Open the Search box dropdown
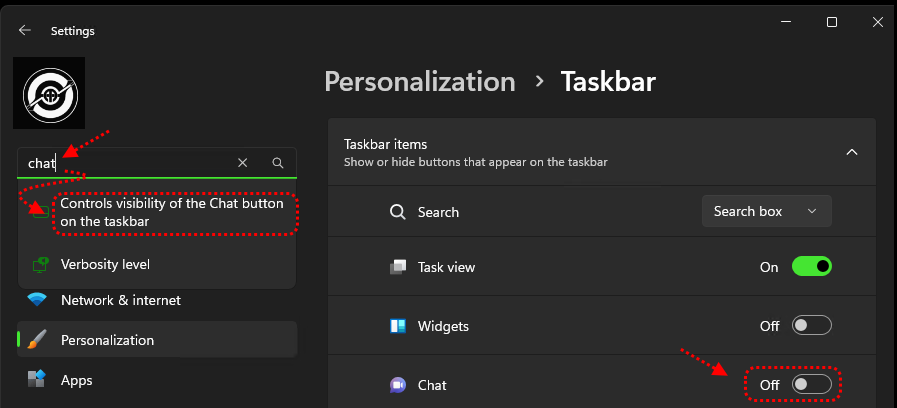 tap(766, 211)
